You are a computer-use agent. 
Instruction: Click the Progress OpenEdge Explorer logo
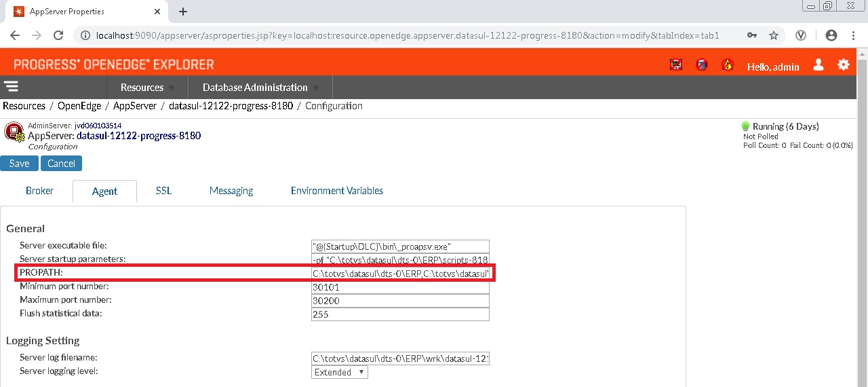point(114,64)
